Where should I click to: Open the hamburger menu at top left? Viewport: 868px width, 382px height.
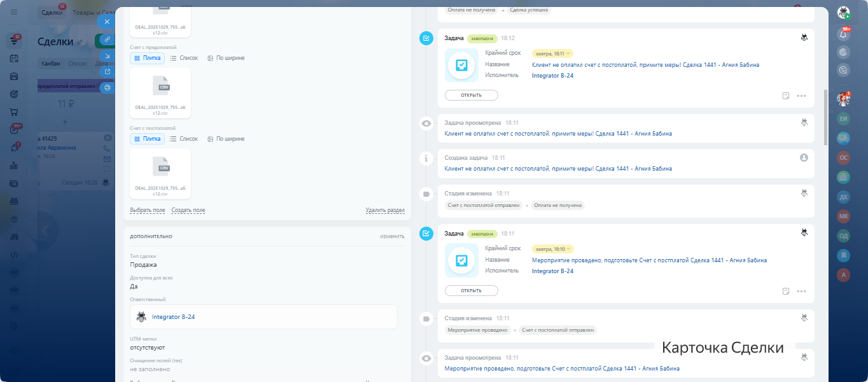click(14, 12)
